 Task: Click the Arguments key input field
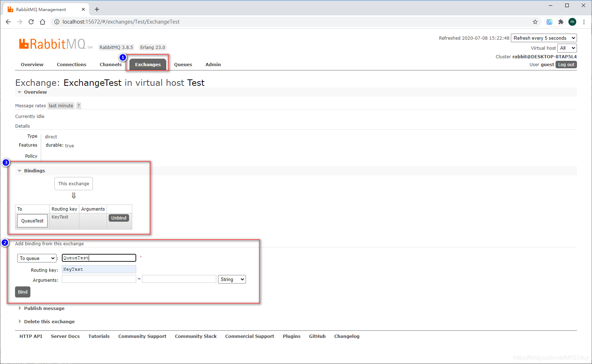tap(99, 279)
